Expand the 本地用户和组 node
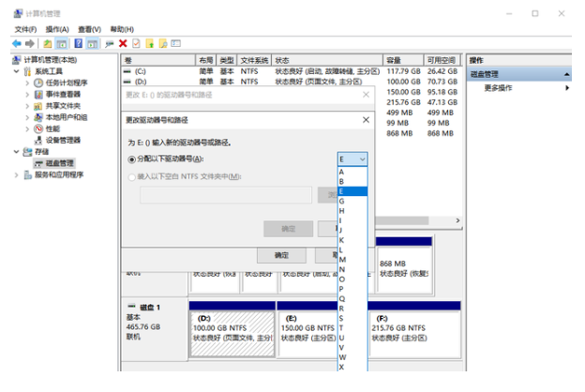 pos(27,117)
